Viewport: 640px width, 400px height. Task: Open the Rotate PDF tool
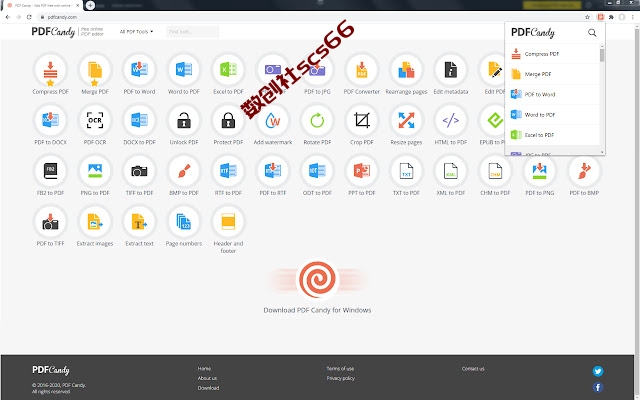coord(317,125)
